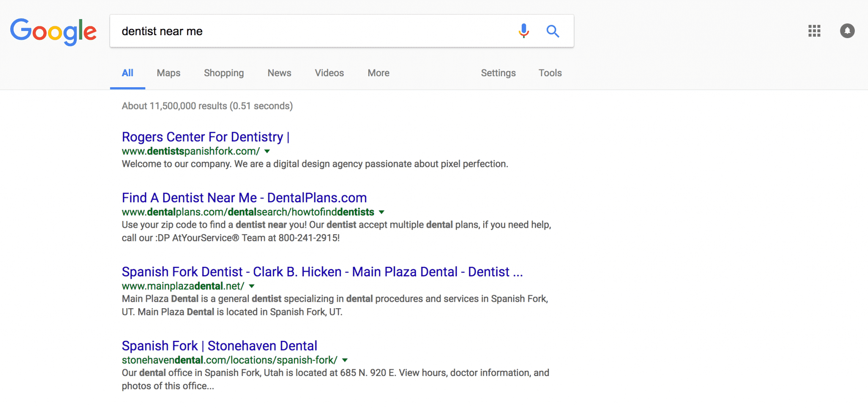Screen dimensions: 868x409
Task: Open Spanish Fork Dentist Clark B. Hicken result
Action: [322, 272]
